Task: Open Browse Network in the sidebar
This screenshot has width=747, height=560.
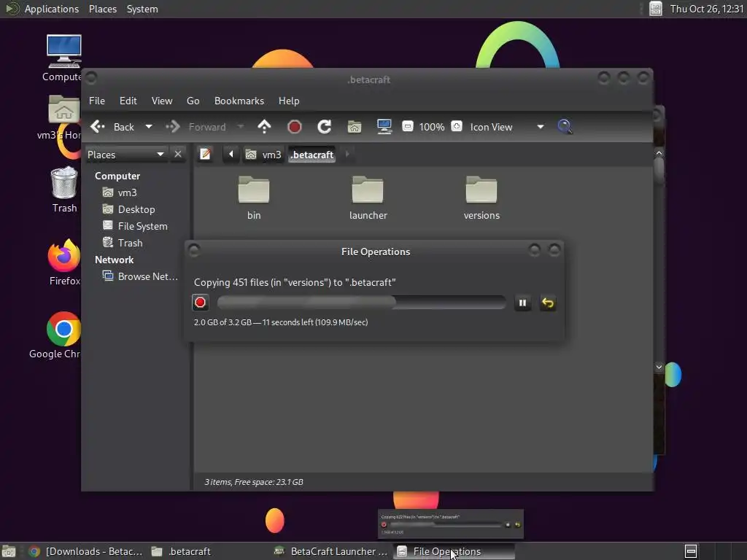Action: (141, 276)
